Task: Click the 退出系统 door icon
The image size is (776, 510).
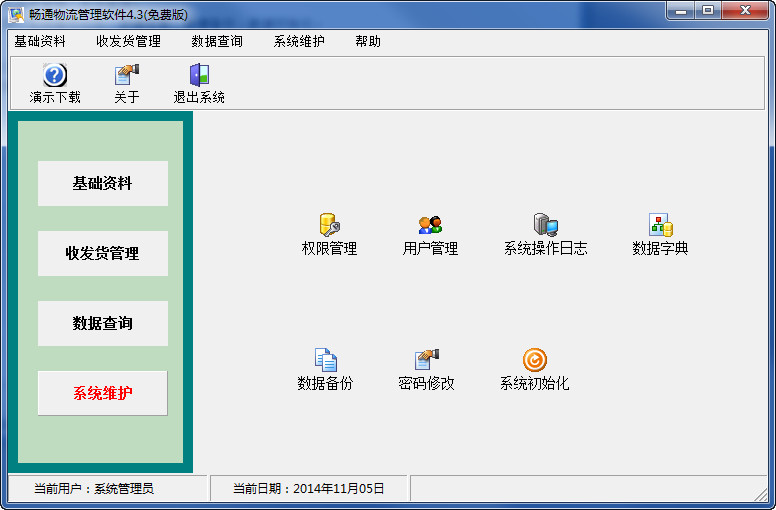Action: [199, 75]
